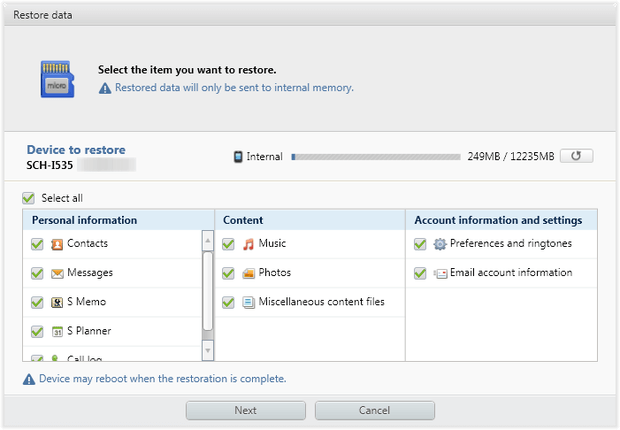This screenshot has width=620, height=430.
Task: Click the Photos icon
Action: pos(248,273)
